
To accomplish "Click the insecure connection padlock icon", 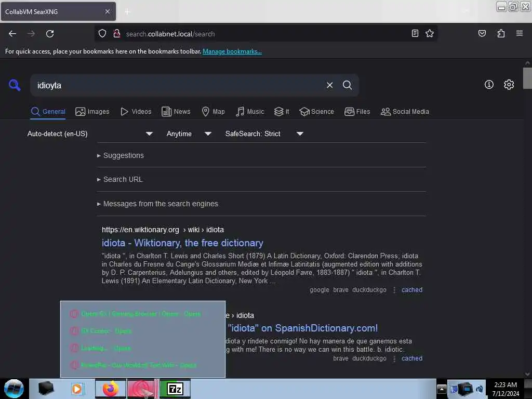I will point(117,34).
